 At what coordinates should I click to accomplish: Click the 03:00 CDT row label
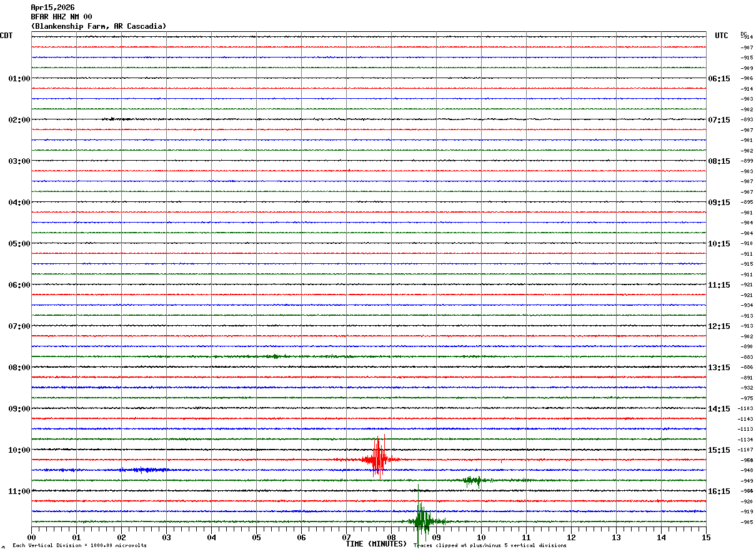tap(19, 161)
